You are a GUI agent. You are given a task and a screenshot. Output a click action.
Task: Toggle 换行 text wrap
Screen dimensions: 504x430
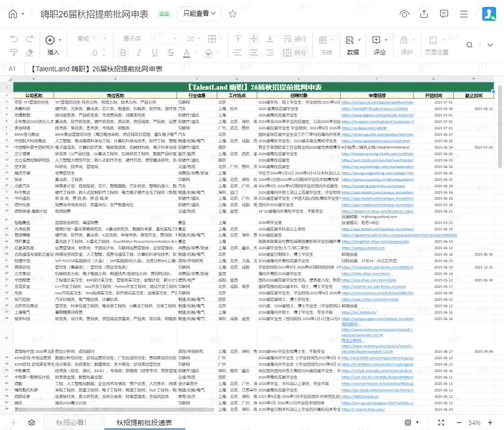(x=295, y=39)
